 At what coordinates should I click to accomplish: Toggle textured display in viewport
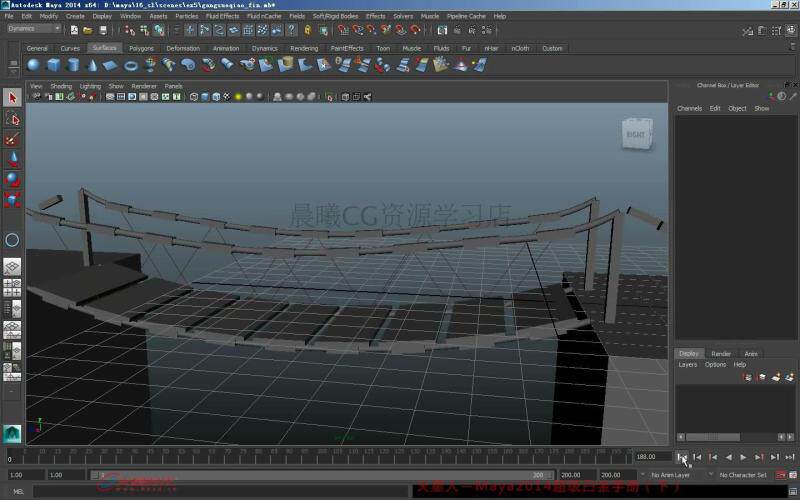click(227, 96)
